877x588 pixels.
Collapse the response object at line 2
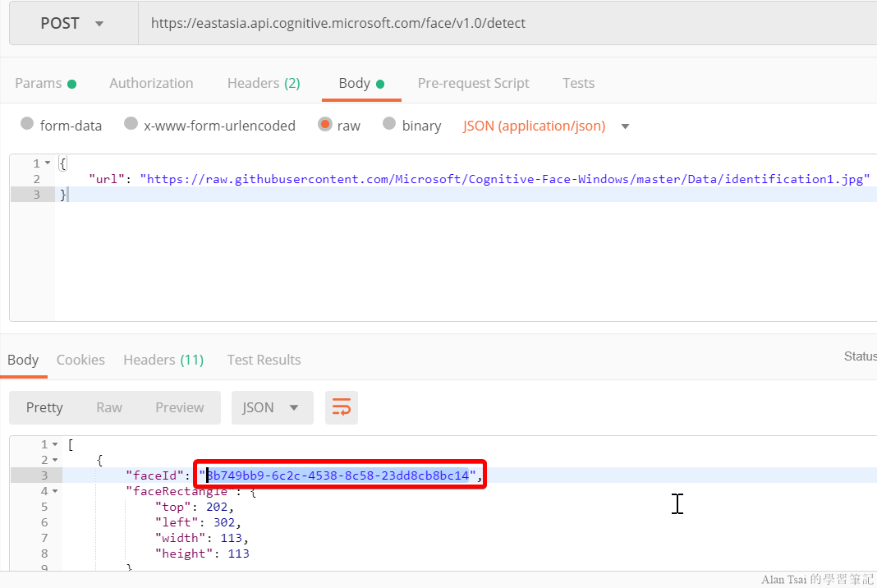(55, 460)
